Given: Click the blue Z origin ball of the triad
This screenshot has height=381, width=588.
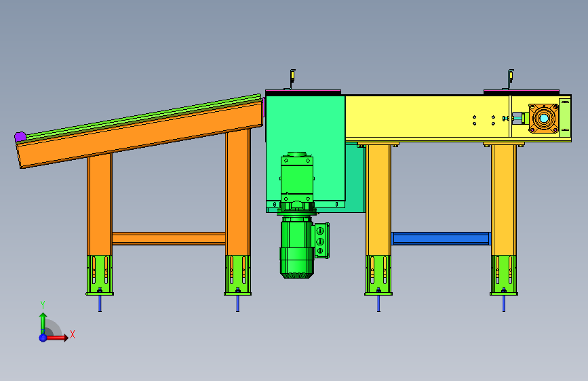Looking at the screenshot, I should click(x=43, y=338).
